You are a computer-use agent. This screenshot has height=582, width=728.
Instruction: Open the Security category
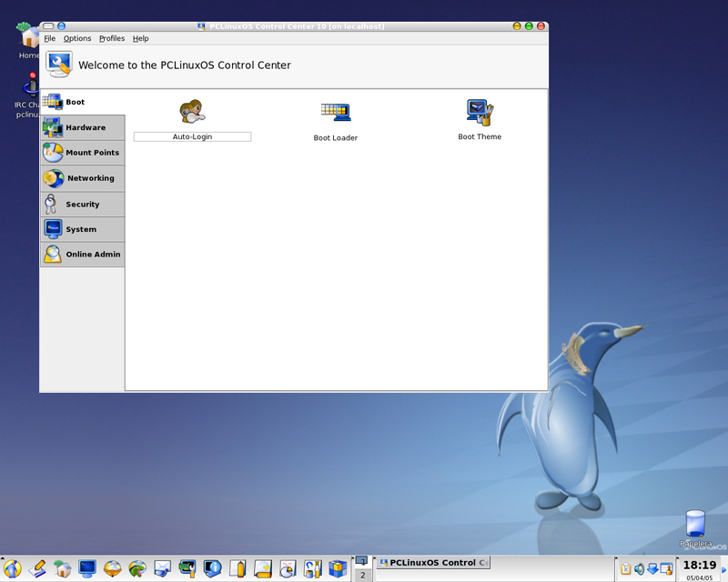click(x=83, y=204)
